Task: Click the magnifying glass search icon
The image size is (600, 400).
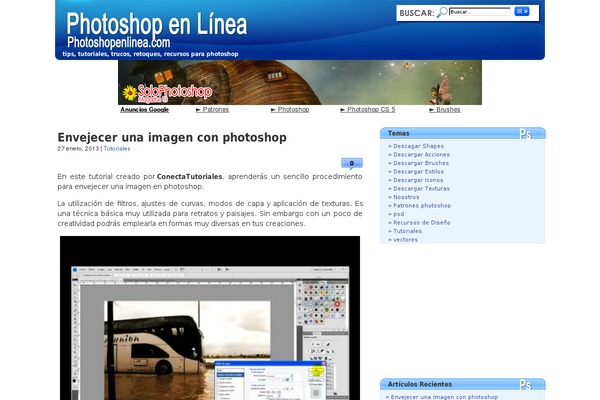Action: [x=442, y=12]
